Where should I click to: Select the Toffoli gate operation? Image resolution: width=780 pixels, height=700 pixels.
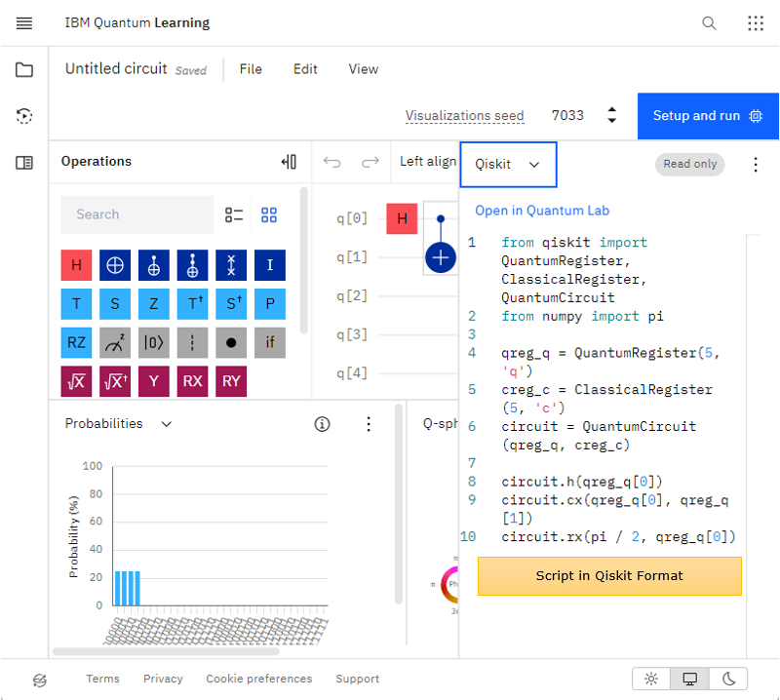click(192, 265)
